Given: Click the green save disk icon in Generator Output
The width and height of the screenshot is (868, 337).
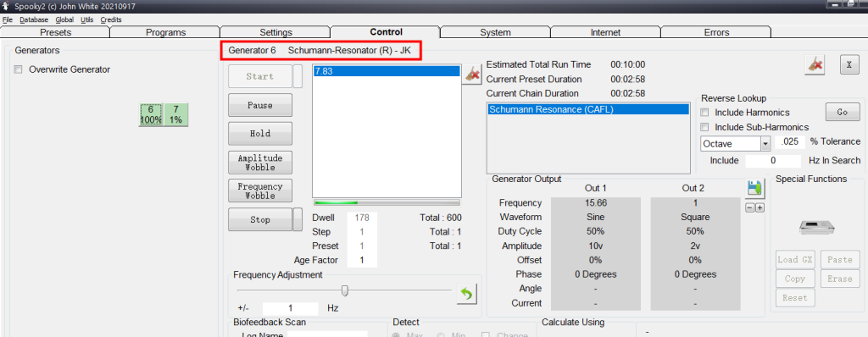Looking at the screenshot, I should [x=754, y=189].
